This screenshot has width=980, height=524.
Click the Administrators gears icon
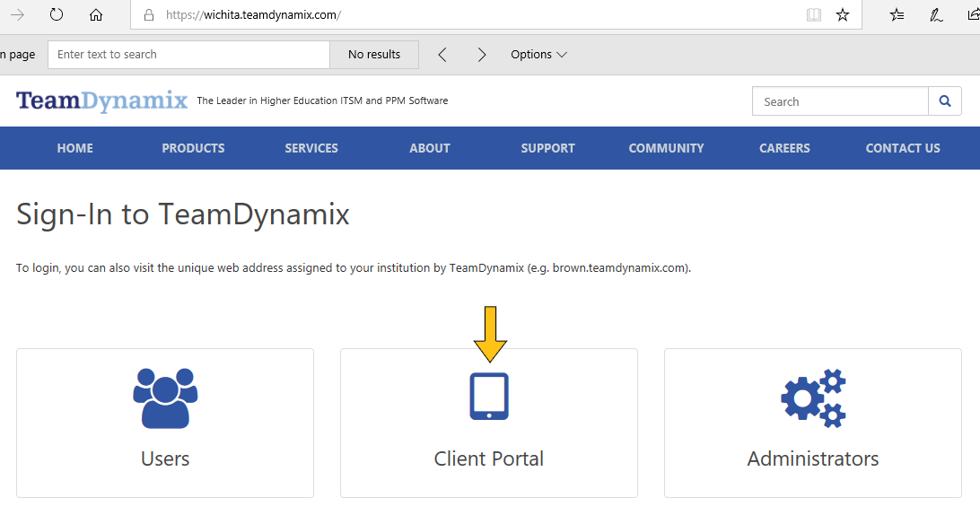[813, 397]
